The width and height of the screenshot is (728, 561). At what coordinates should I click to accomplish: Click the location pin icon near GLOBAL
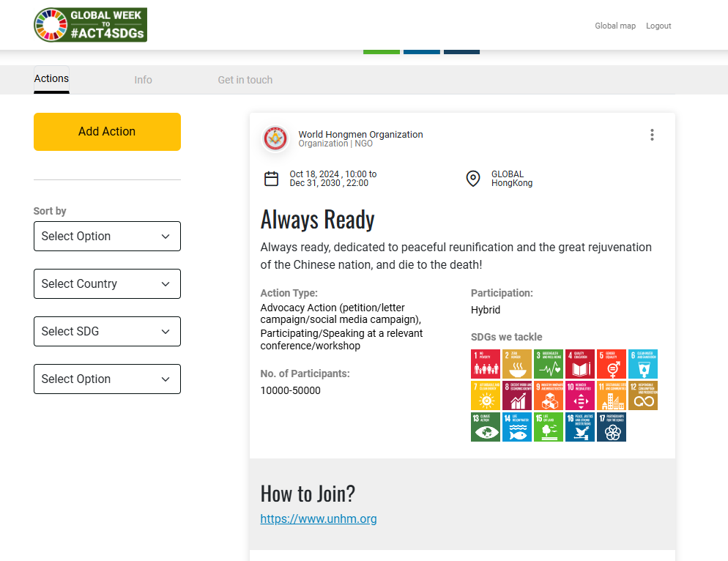tap(473, 178)
